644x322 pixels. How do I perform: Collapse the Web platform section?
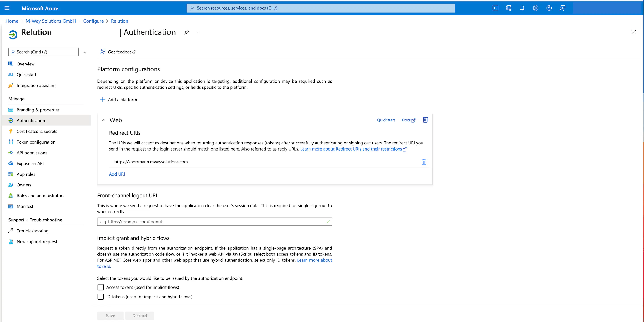click(104, 120)
